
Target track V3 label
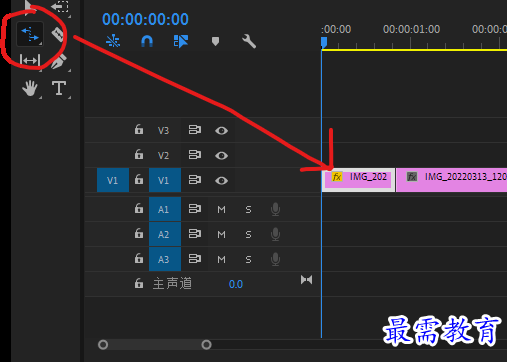(163, 130)
